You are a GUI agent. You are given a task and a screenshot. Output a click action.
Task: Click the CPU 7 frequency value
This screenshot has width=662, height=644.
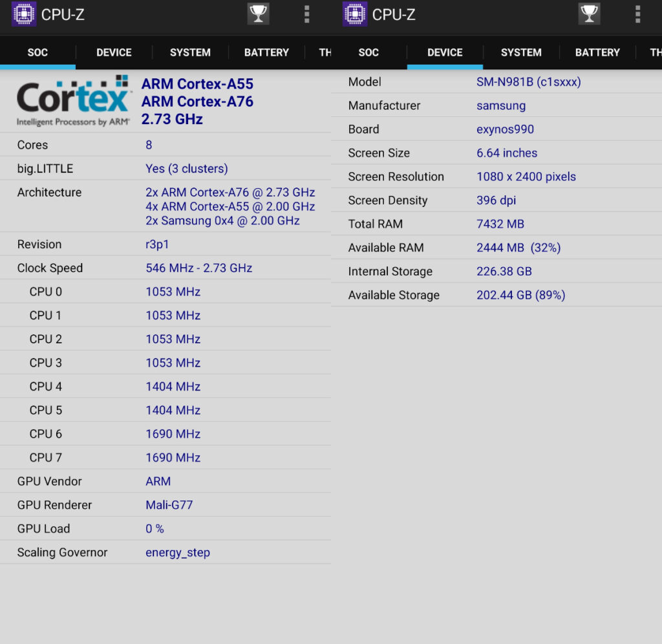click(173, 457)
